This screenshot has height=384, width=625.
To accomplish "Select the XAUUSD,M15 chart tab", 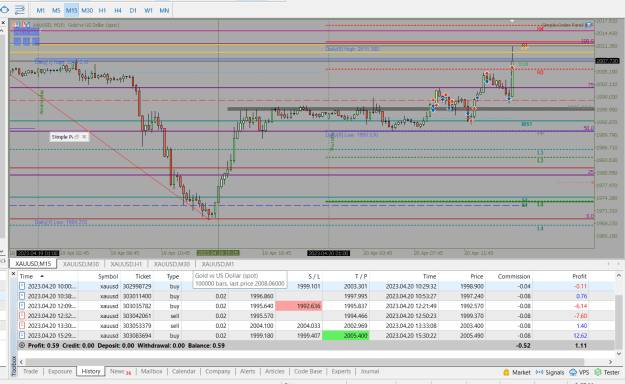I will tap(33, 264).
